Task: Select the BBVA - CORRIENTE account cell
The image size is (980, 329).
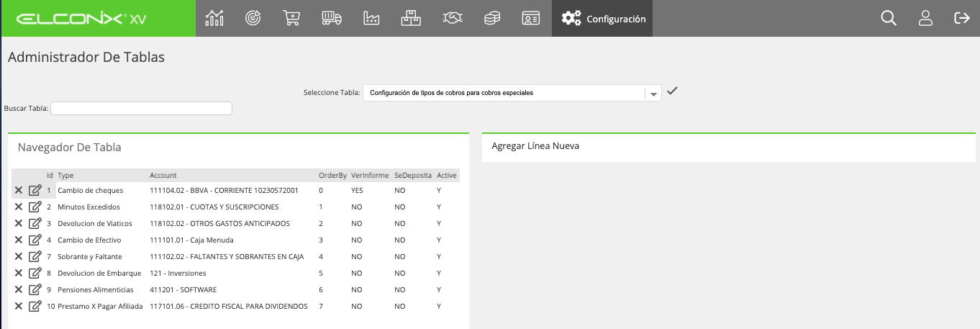Action: click(x=224, y=190)
